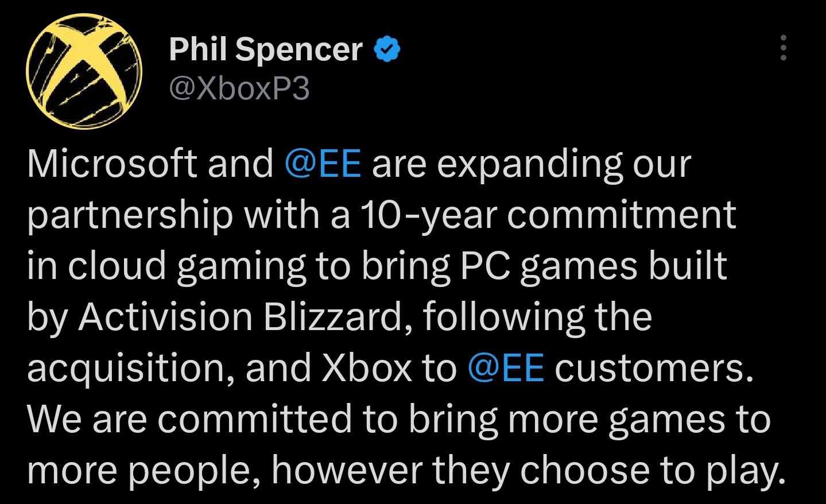
Task: Open the three-dot more options menu
Action: (x=783, y=48)
